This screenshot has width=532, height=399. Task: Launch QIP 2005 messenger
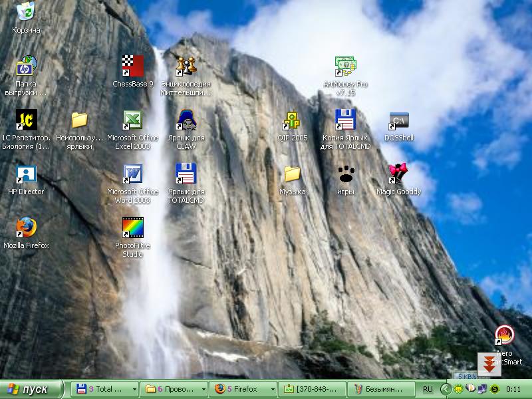[x=292, y=120]
